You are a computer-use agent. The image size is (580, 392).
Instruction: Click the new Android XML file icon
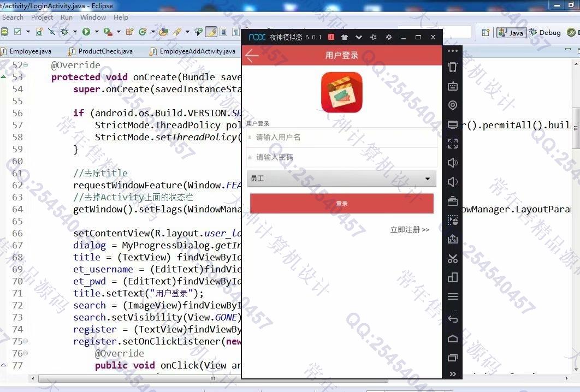coord(39,32)
